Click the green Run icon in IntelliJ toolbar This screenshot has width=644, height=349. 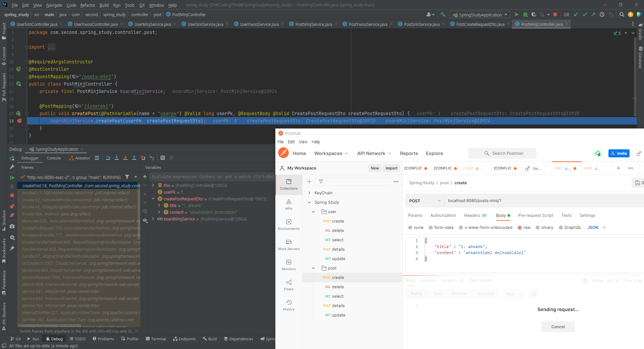[517, 14]
